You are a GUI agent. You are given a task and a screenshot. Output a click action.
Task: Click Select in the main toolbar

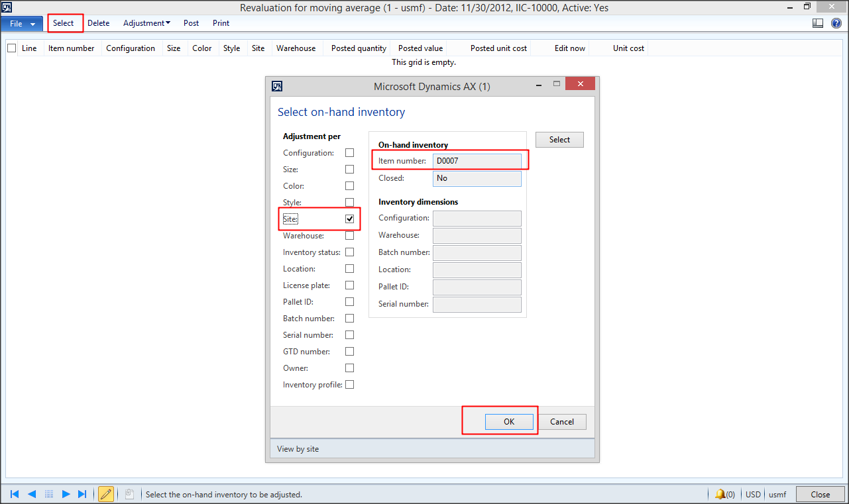[64, 23]
